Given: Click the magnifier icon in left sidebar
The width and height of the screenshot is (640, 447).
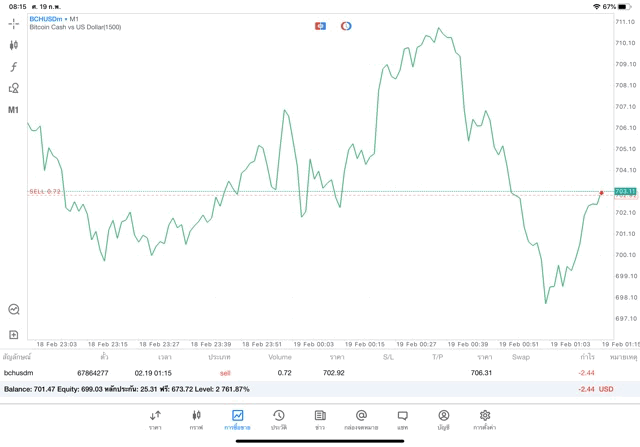Looking at the screenshot, I should [x=14, y=310].
